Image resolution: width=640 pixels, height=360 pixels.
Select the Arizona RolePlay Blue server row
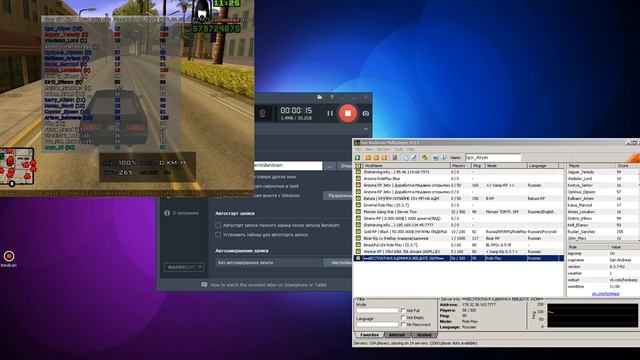coord(459,178)
